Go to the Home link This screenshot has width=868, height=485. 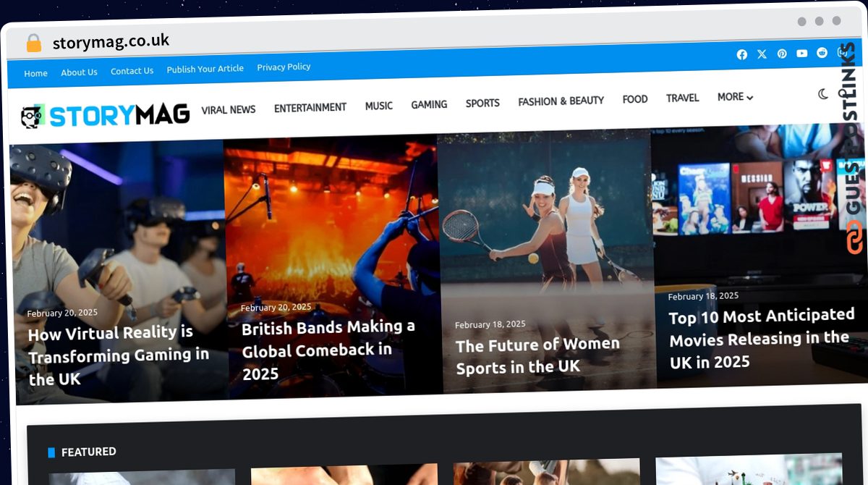[35, 73]
